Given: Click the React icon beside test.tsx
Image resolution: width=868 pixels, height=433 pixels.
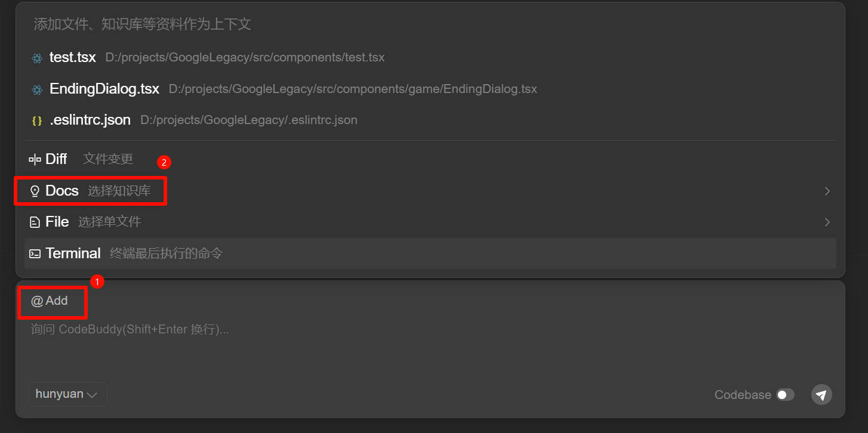Looking at the screenshot, I should [37, 58].
